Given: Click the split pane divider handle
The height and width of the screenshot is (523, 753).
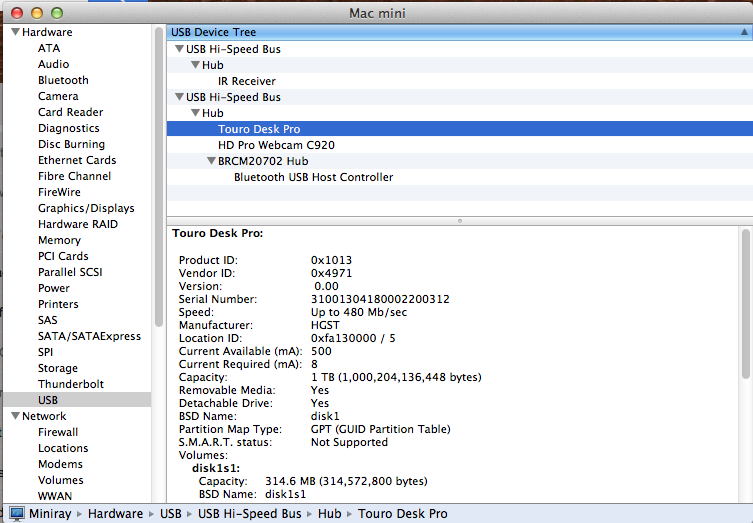Looking at the screenshot, I should click(460, 221).
